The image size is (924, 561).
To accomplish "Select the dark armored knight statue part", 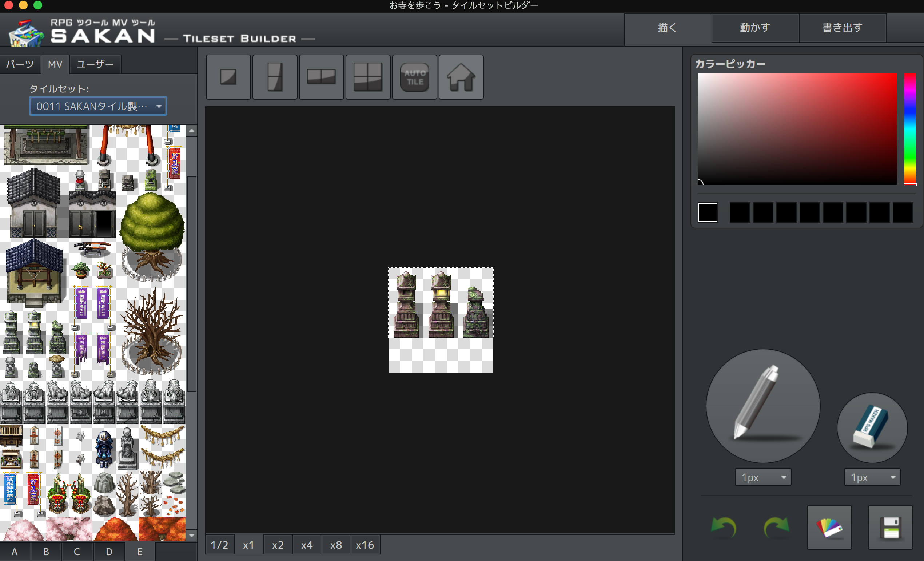I will pyautogui.click(x=104, y=449).
